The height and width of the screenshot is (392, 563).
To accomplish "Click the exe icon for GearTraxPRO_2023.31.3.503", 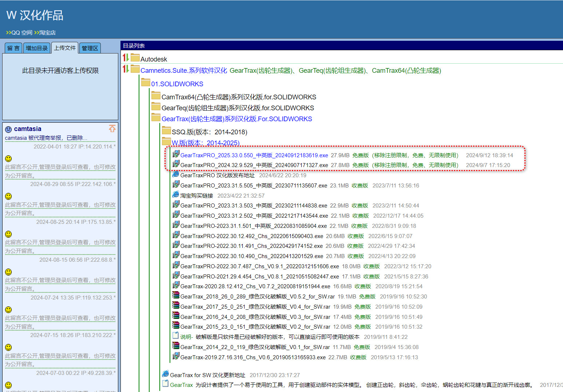I will tap(176, 205).
